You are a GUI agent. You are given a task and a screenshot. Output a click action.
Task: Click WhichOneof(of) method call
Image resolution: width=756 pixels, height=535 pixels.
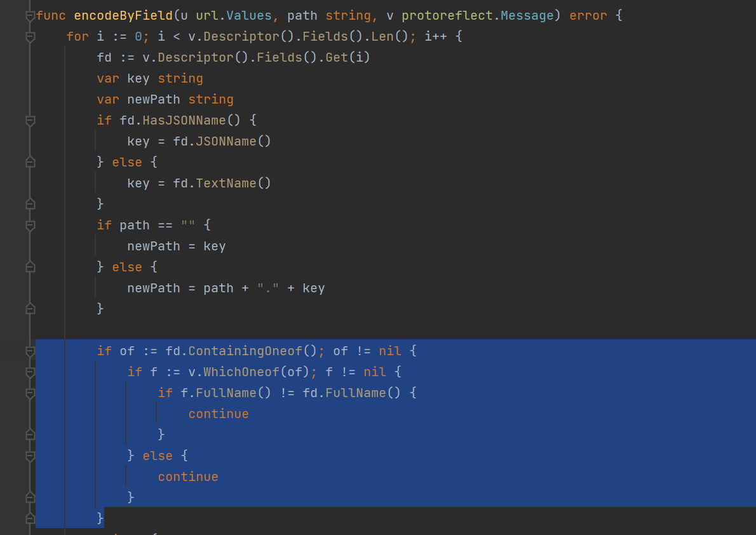coord(257,372)
